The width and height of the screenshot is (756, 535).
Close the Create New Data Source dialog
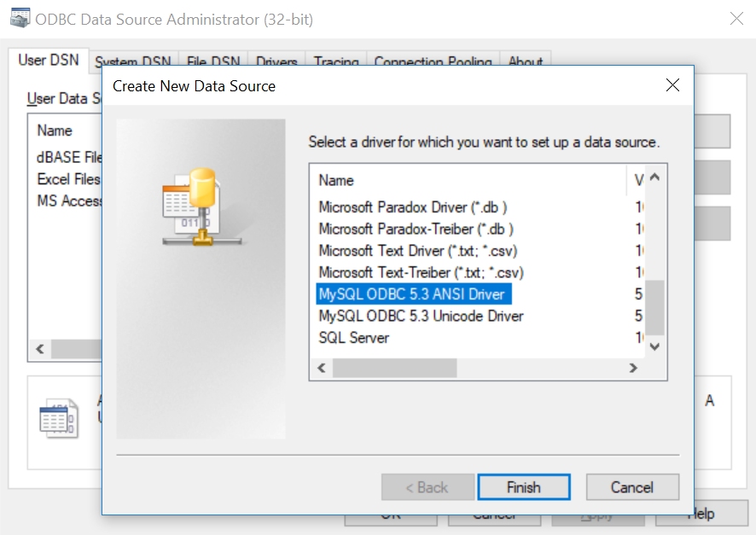coord(672,85)
